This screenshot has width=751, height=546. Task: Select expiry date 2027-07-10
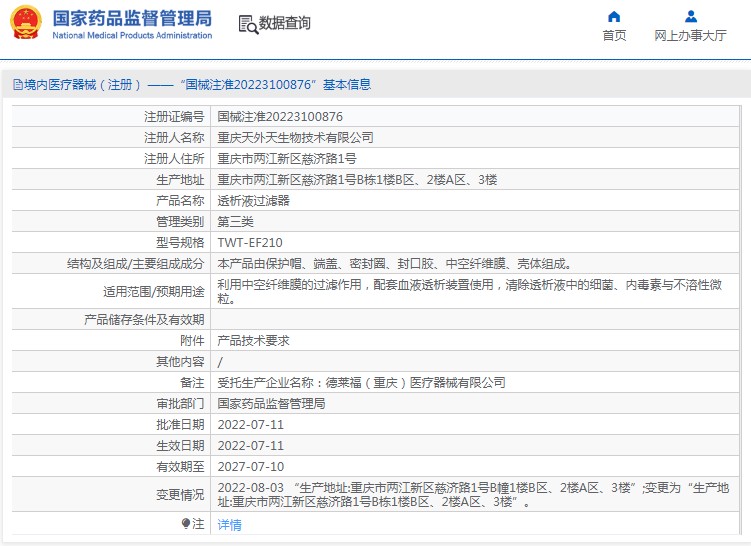pos(250,467)
